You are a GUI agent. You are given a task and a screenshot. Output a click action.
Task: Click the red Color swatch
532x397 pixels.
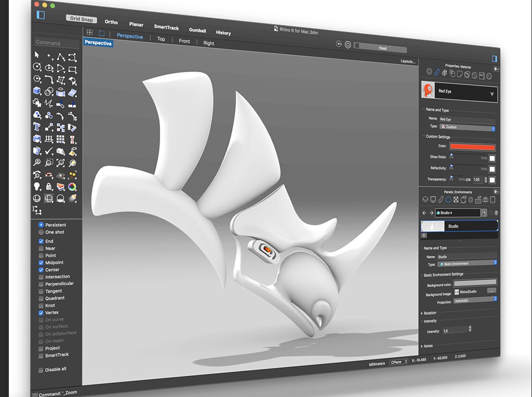click(473, 147)
